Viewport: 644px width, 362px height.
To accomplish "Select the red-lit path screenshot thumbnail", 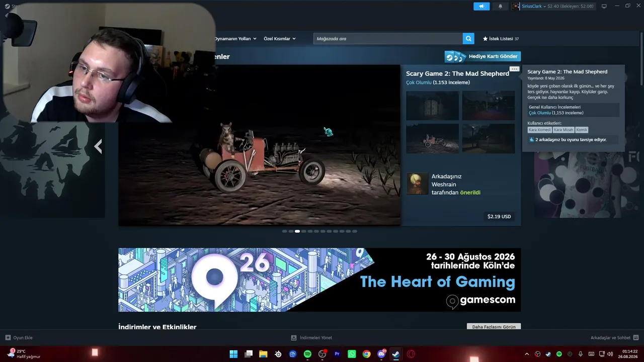I will pyautogui.click(x=489, y=106).
